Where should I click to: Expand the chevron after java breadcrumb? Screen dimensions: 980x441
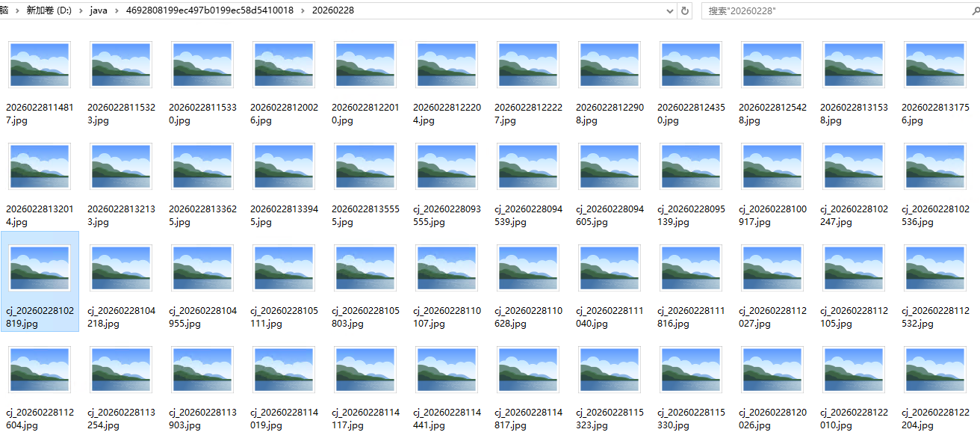pyautogui.click(x=116, y=10)
